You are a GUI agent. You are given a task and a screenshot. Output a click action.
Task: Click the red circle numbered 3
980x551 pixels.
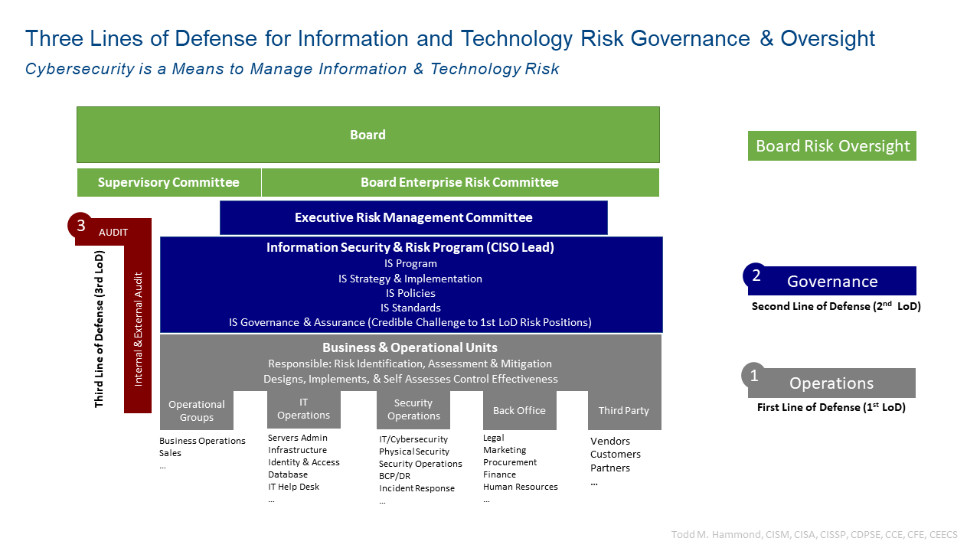coord(80,225)
